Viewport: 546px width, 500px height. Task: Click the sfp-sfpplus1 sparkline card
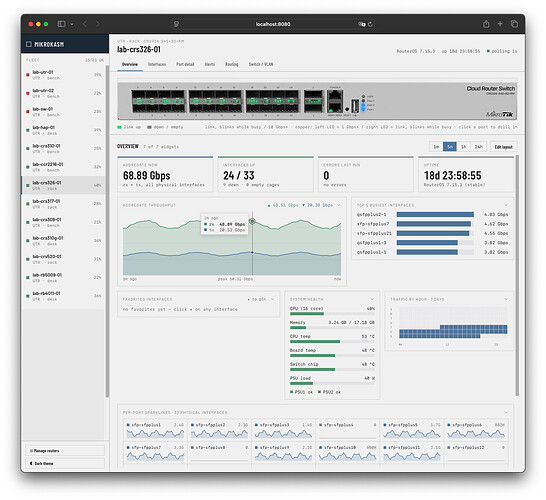[x=155, y=430]
